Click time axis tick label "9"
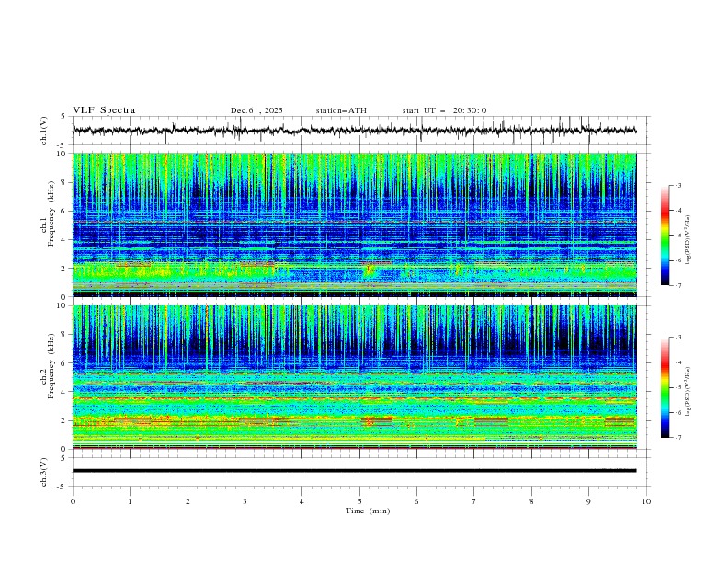 point(588,501)
